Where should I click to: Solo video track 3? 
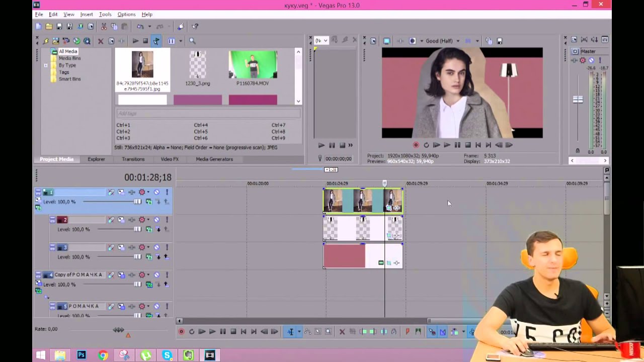pos(166,247)
